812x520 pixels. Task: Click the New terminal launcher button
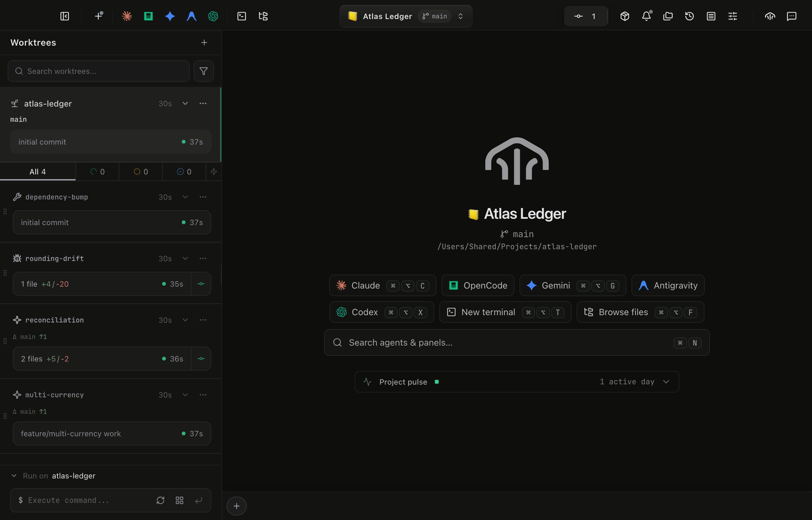505,312
